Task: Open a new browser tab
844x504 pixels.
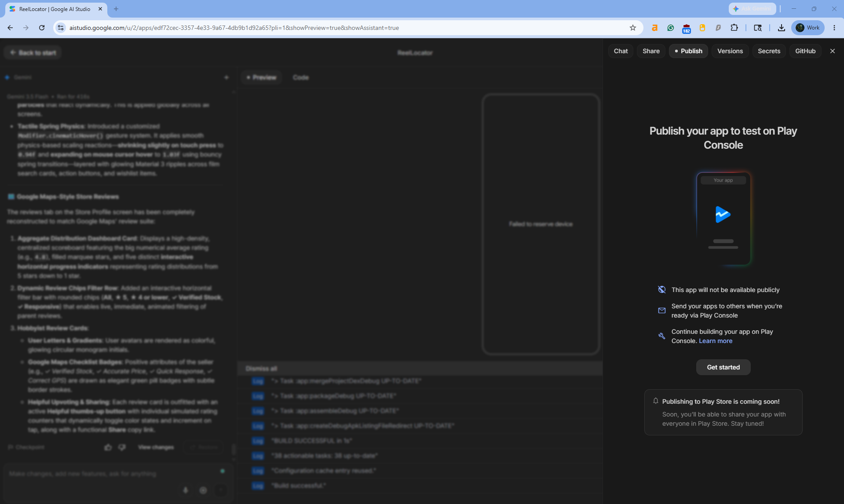Action: 116,9
